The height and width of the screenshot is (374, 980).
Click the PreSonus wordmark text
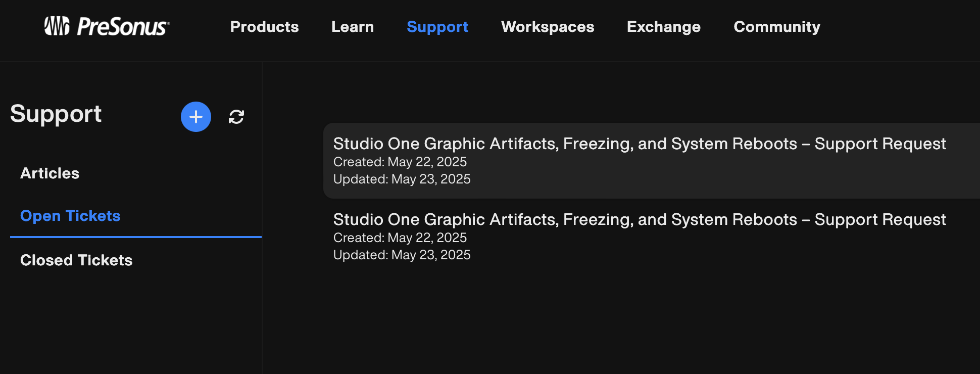(x=123, y=27)
